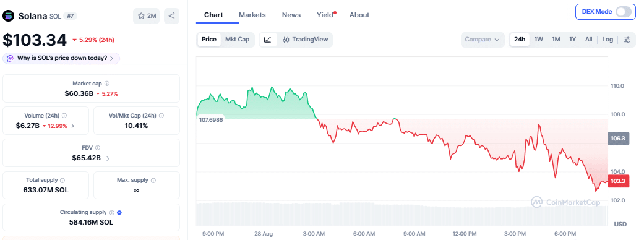Image resolution: width=644 pixels, height=240 pixels.
Task: Click the 633.07M SOL total supply value
Action: (x=46, y=191)
